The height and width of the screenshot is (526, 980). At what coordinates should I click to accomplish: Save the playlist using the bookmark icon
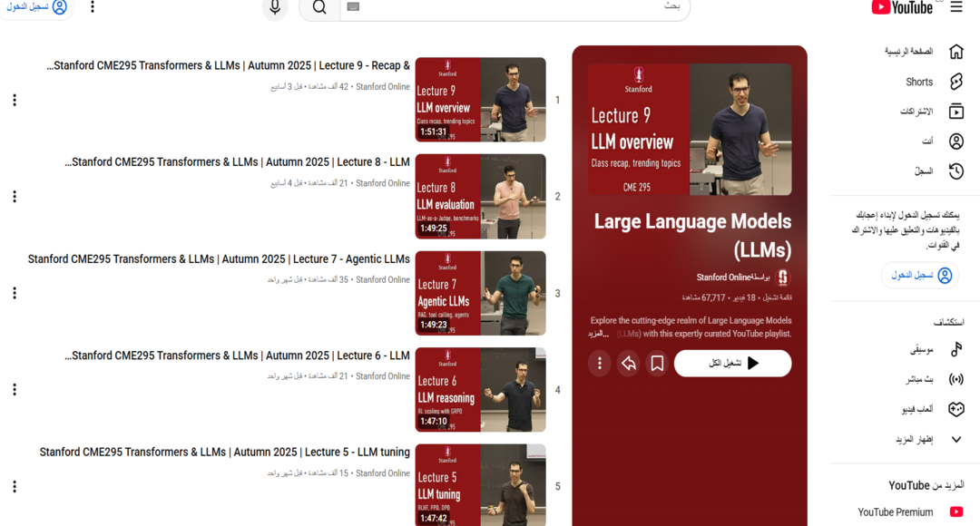point(657,363)
